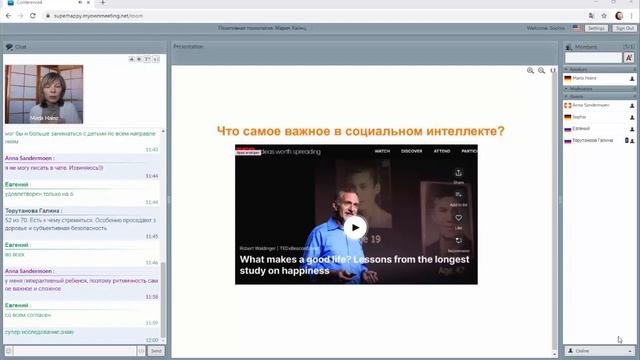Click the mobile device icon for Торутанова Галина

pyautogui.click(x=627, y=140)
